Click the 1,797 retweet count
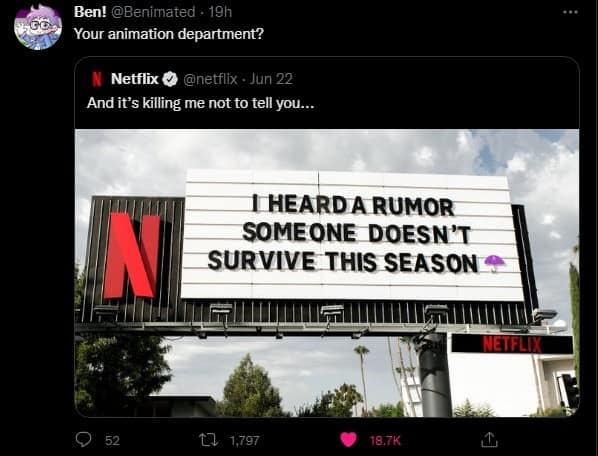The image size is (598, 456). click(x=245, y=440)
